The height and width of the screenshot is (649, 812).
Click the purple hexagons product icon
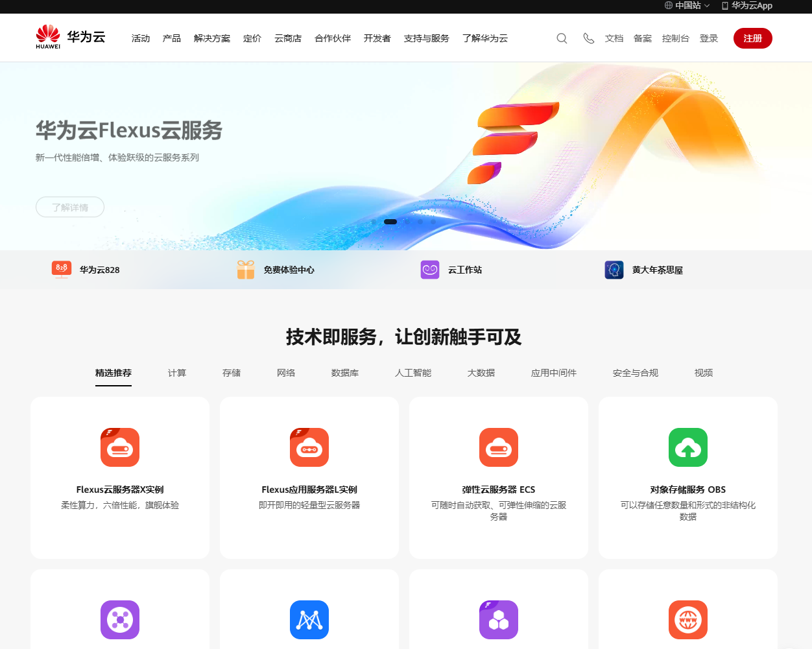pyautogui.click(x=499, y=619)
